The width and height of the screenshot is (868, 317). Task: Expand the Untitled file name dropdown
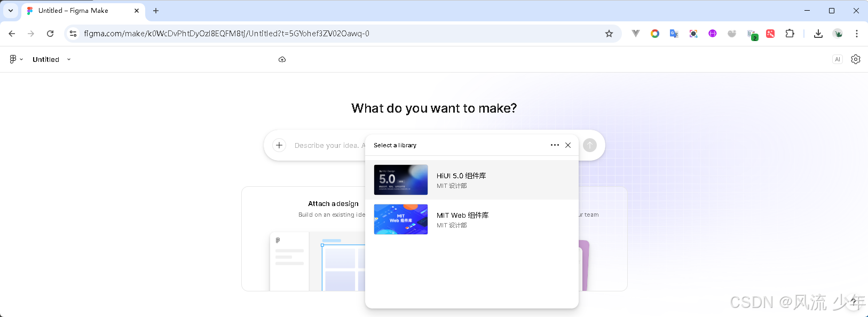tap(69, 59)
